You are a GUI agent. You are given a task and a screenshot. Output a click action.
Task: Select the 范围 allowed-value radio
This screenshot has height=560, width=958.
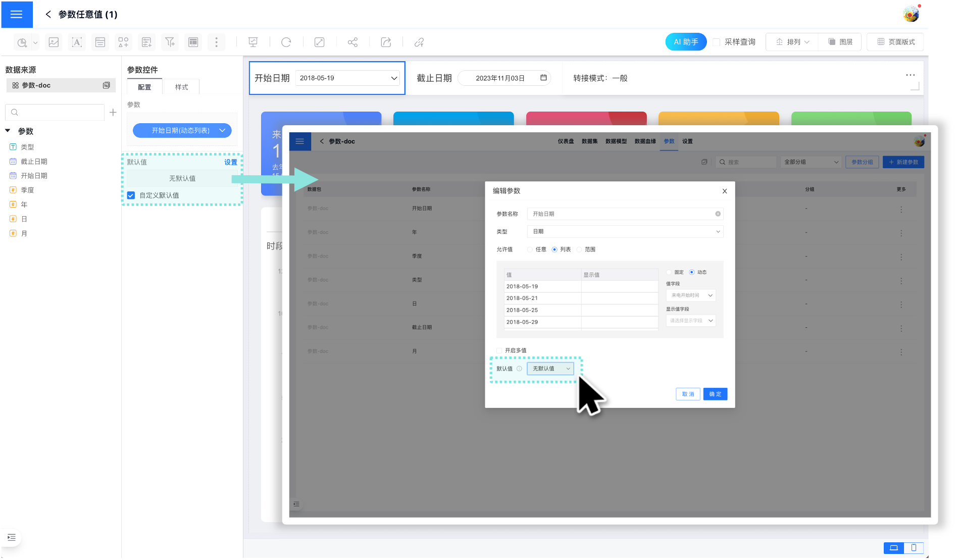579,249
